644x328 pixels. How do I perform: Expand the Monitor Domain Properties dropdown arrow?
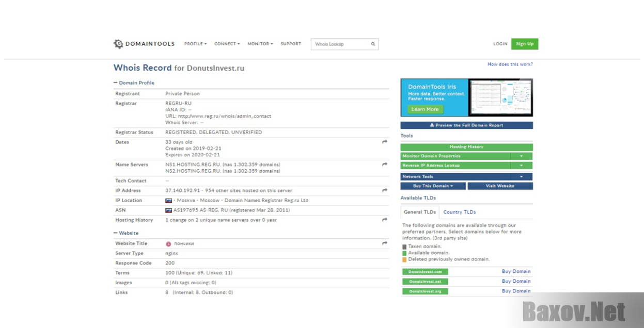tap(522, 156)
